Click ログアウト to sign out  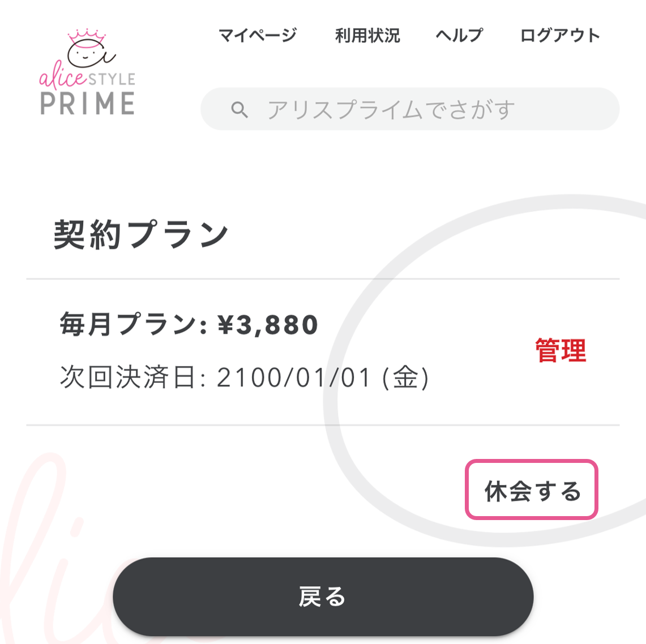[x=561, y=35]
